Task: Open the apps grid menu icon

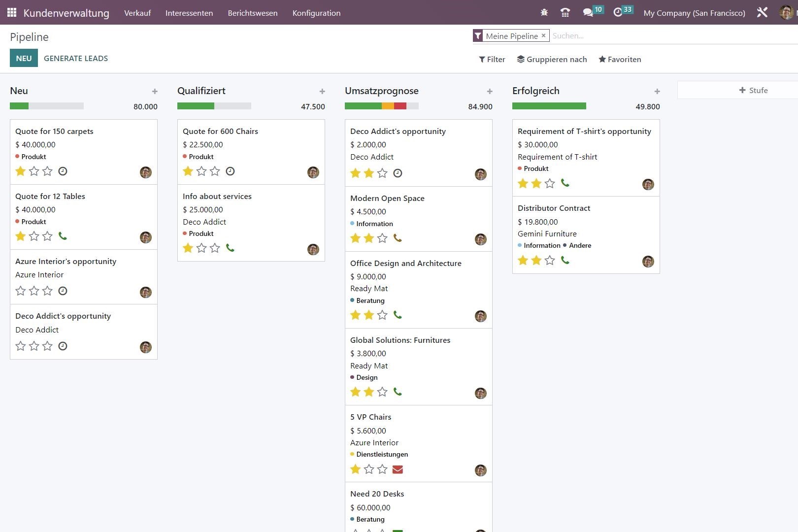Action: pos(12,13)
